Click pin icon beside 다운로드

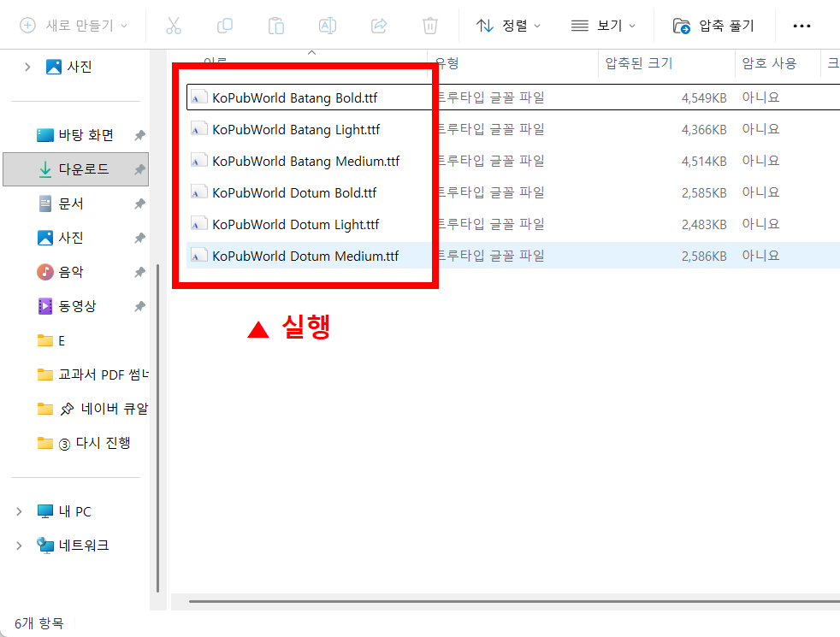pyautogui.click(x=139, y=169)
